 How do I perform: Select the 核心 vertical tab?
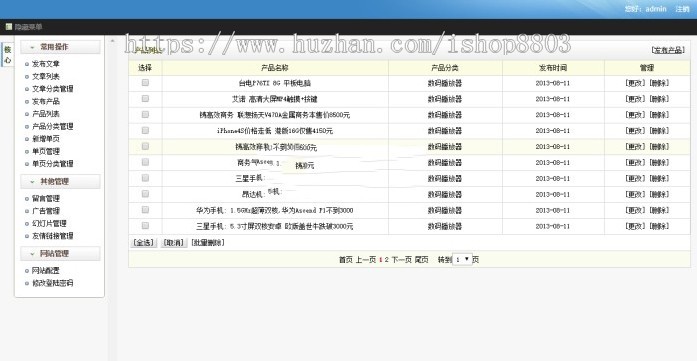click(x=7, y=55)
